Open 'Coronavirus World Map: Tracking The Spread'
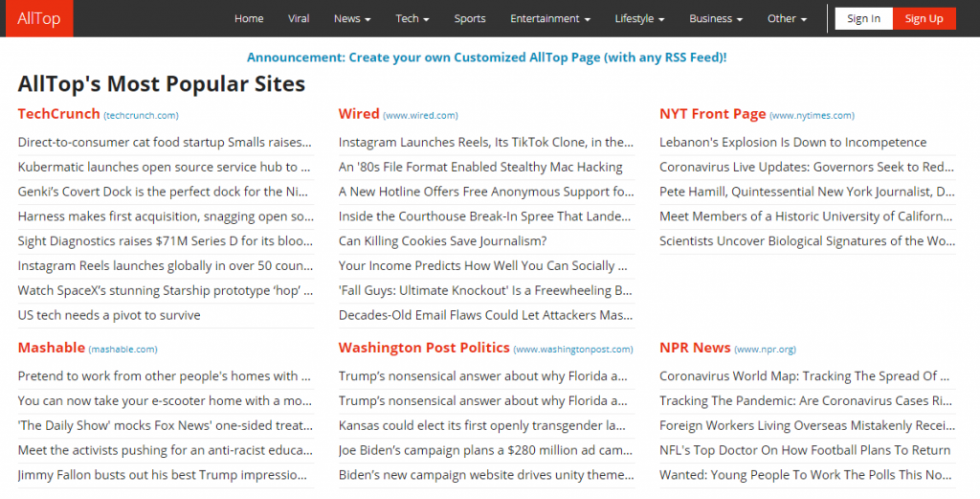The height and width of the screenshot is (499, 980). click(x=804, y=376)
